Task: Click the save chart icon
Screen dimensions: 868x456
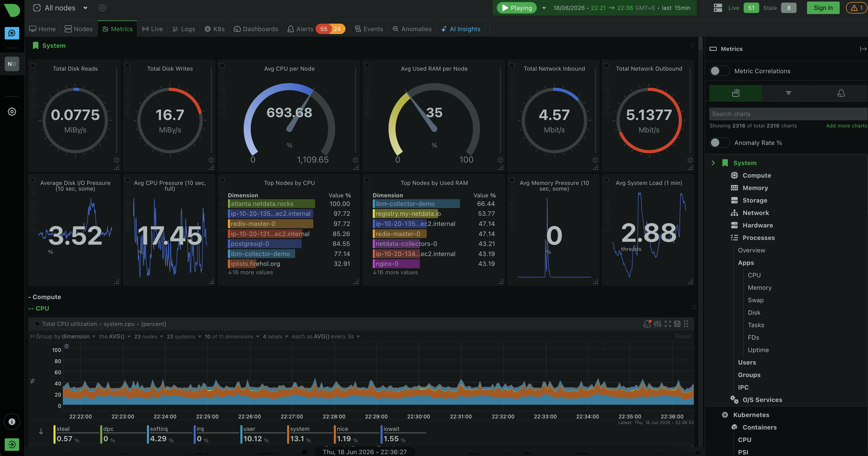Action: coord(677,324)
